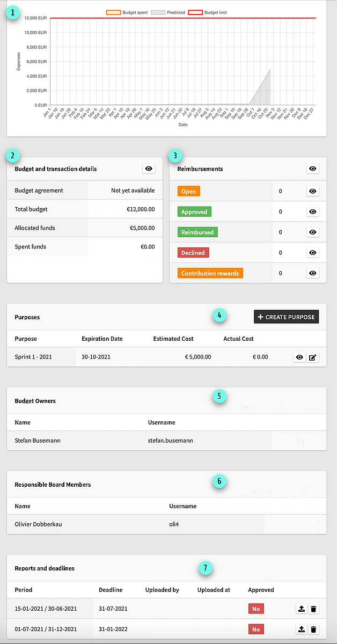Upload report for period ending 30-06-2021
The width and height of the screenshot is (337, 644).
301,609
